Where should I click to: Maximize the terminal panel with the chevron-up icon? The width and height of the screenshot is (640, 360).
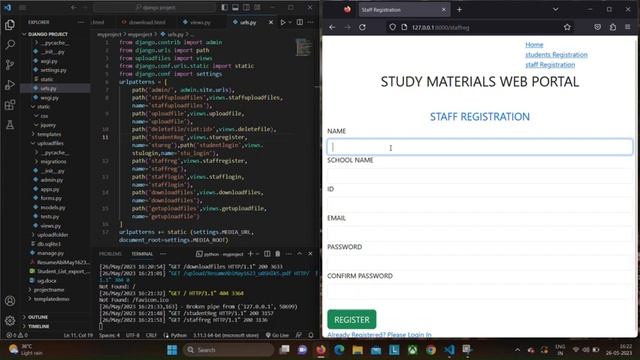[300, 254]
